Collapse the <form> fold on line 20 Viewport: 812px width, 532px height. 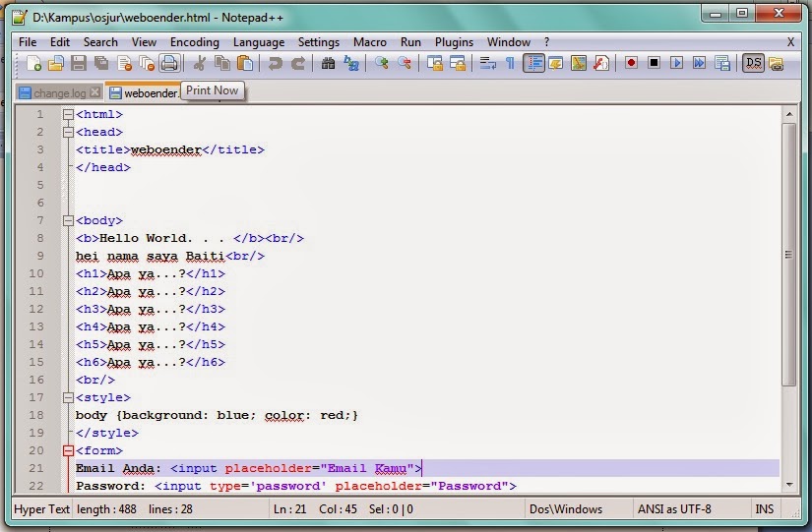tap(68, 450)
